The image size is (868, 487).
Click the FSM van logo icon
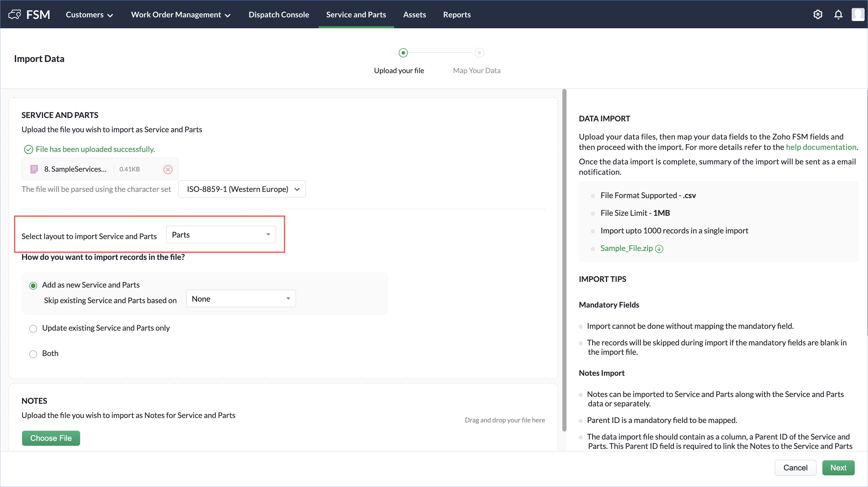[x=15, y=15]
